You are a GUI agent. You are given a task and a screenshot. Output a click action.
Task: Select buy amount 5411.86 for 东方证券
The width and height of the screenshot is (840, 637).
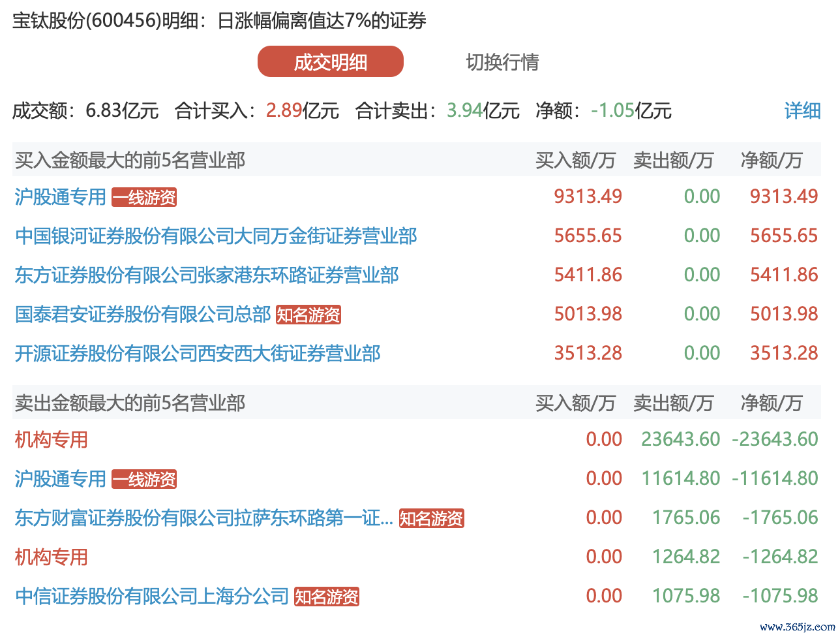pos(588,275)
